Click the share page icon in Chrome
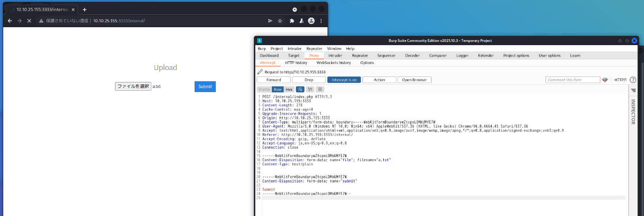Screen dimensions: 644x216 tap(270, 21)
